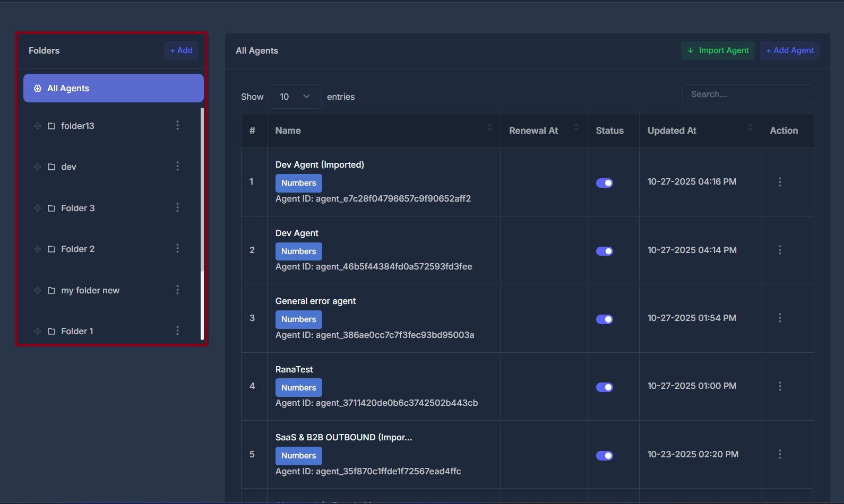Click the Search agents input field
The image size is (844, 504).
point(748,94)
